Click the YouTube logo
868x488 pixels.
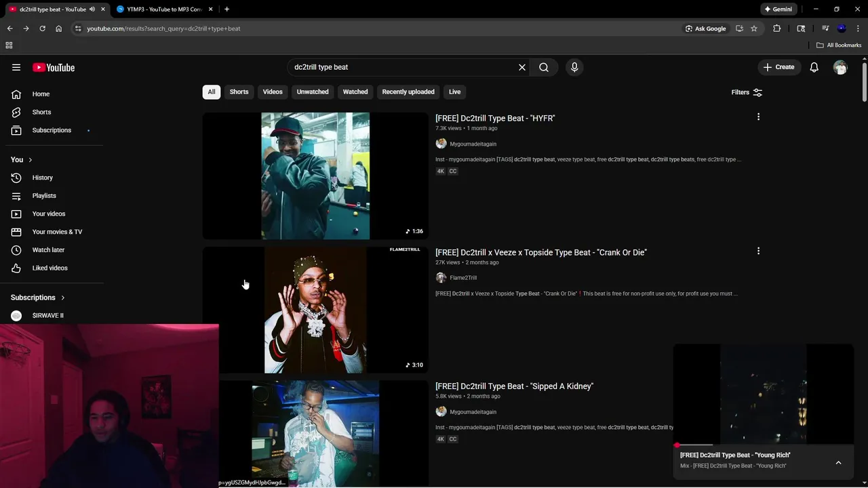[54, 67]
